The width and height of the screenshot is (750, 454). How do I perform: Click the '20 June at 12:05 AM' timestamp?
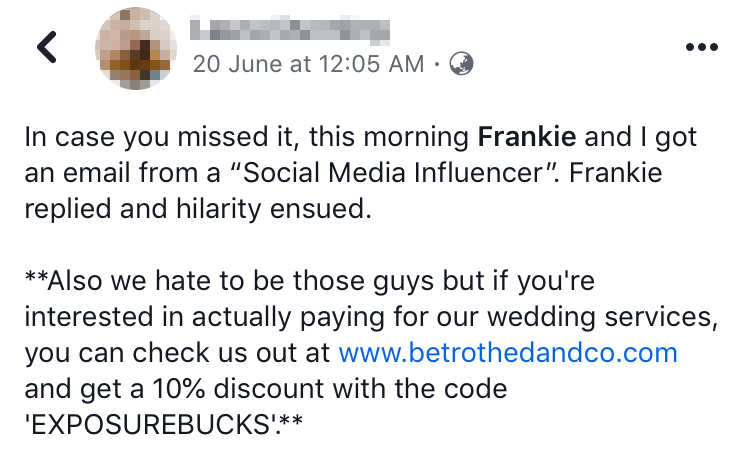[x=308, y=64]
